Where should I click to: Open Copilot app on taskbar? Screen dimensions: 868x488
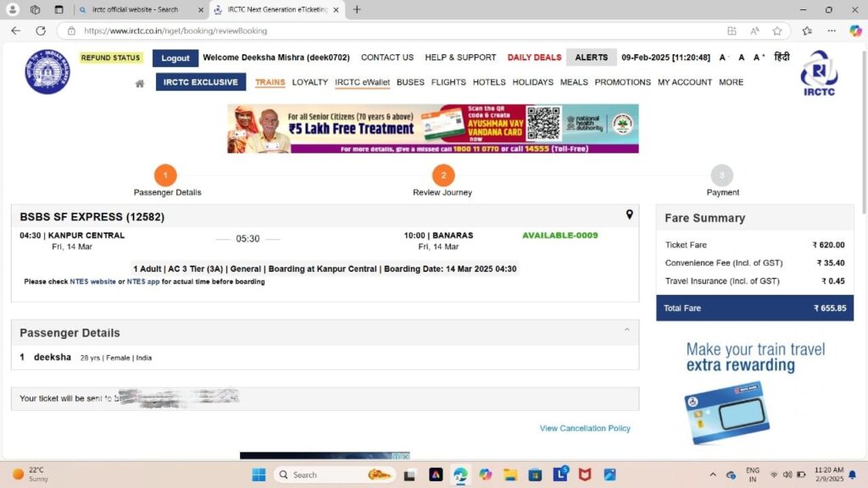click(486, 474)
